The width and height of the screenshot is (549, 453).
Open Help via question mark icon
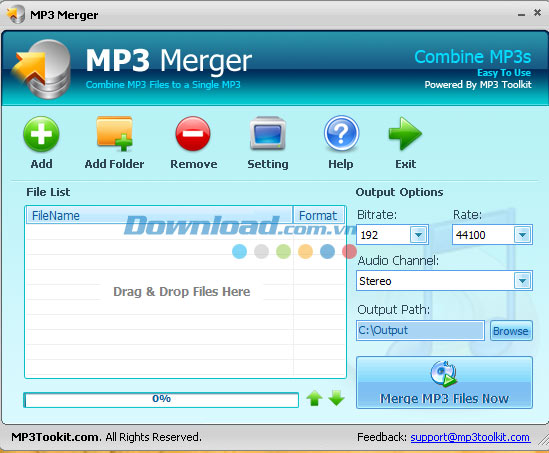[x=341, y=133]
